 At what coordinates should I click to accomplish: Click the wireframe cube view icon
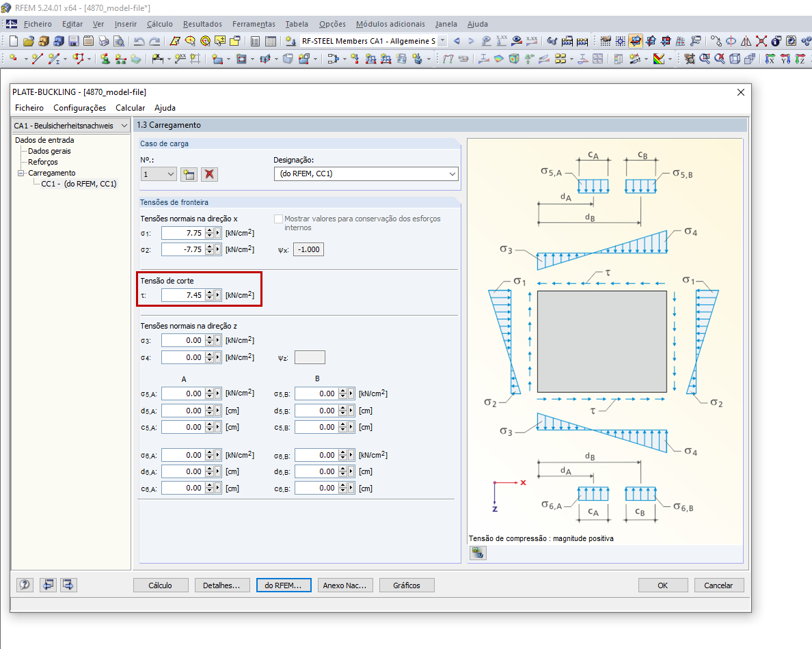(x=735, y=59)
